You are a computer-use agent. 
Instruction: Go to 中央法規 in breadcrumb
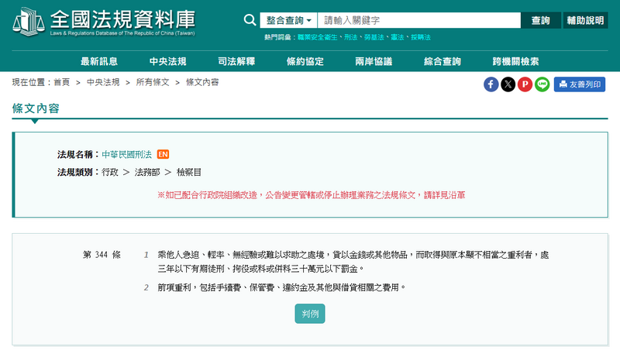pyautogui.click(x=103, y=82)
